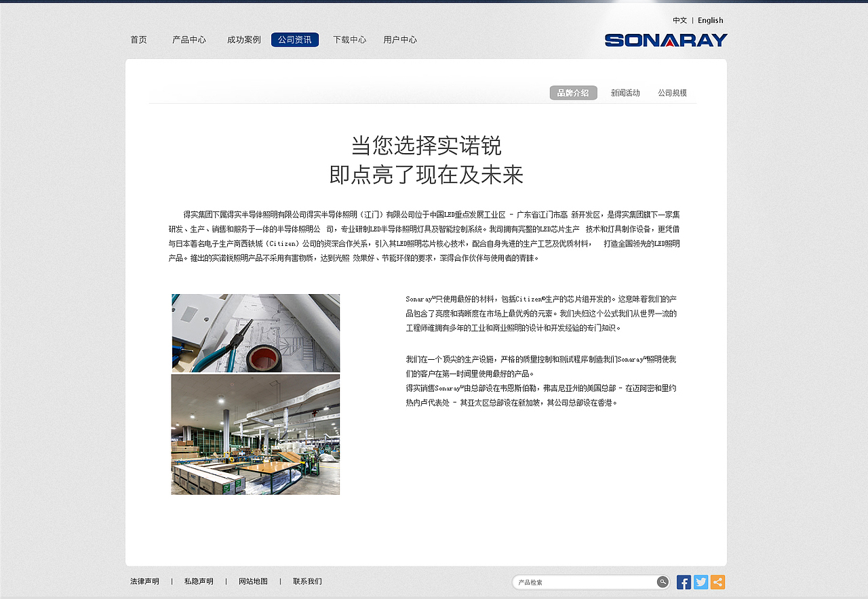
Task: Switch to the 品牌介绍 tab
Action: (x=573, y=93)
